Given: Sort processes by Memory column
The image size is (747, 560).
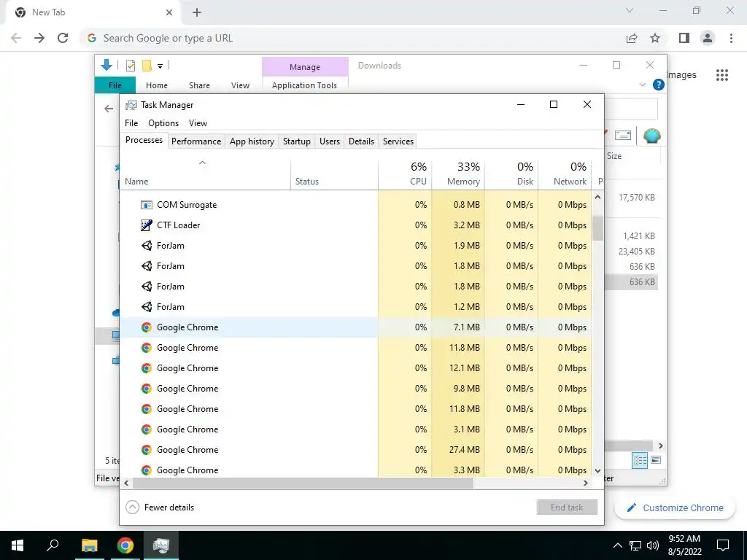Looking at the screenshot, I should tap(458, 174).
